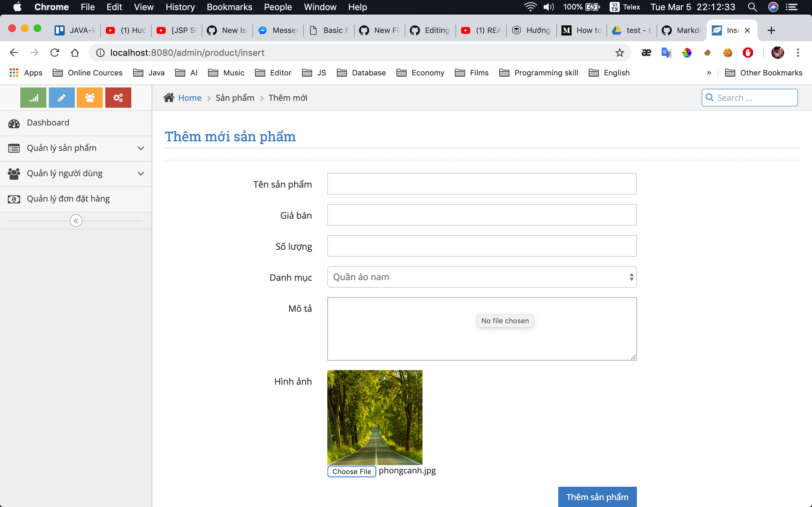The width and height of the screenshot is (812, 507).
Task: Open the Danh mục category dropdown
Action: 481,277
